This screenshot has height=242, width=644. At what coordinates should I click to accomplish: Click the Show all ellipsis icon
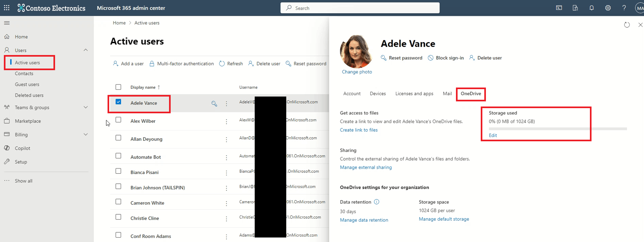click(7, 181)
